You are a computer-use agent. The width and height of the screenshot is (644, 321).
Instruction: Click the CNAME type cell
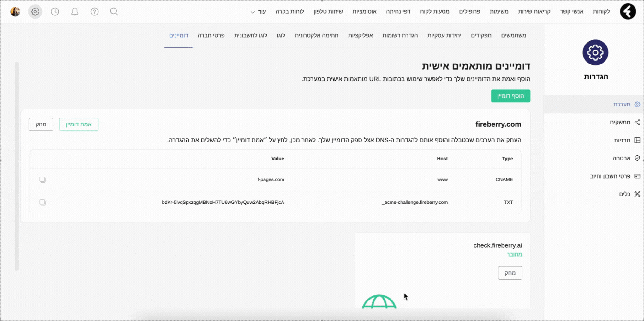click(504, 179)
